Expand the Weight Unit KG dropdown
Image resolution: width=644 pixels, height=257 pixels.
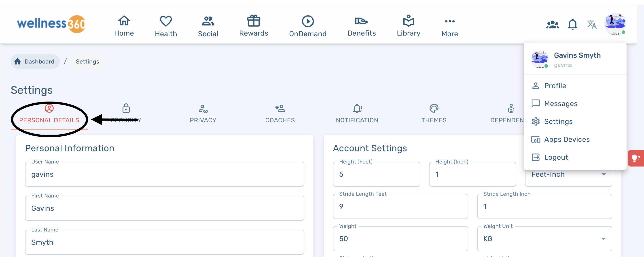coord(544,239)
